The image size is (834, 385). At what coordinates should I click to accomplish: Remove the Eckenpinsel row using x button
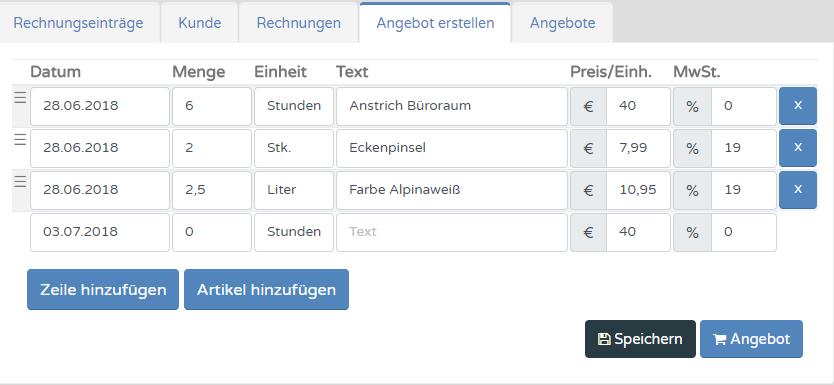(x=798, y=148)
